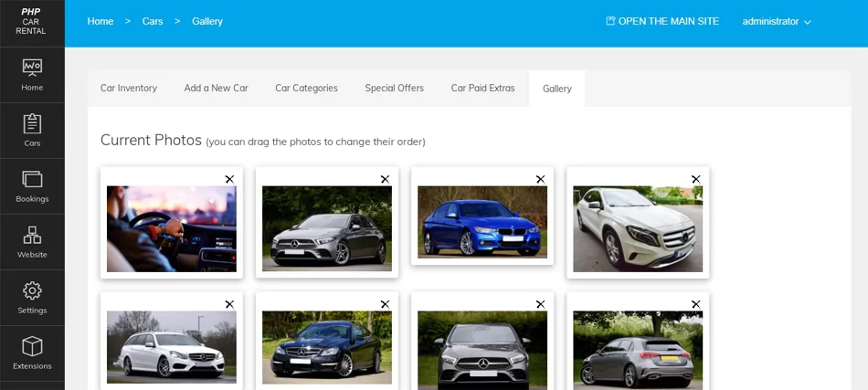Remove the blue BMW photo
This screenshot has height=390, width=868.
540,179
